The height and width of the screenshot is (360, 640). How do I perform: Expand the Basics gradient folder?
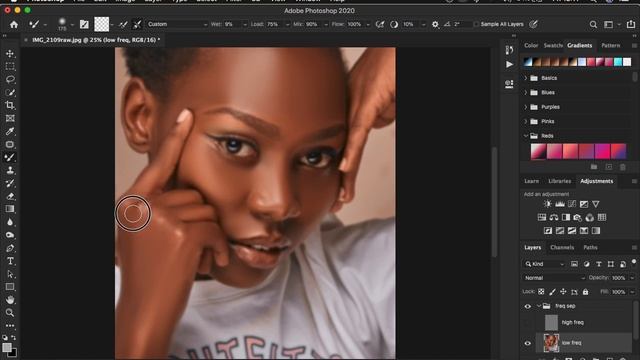(526, 78)
